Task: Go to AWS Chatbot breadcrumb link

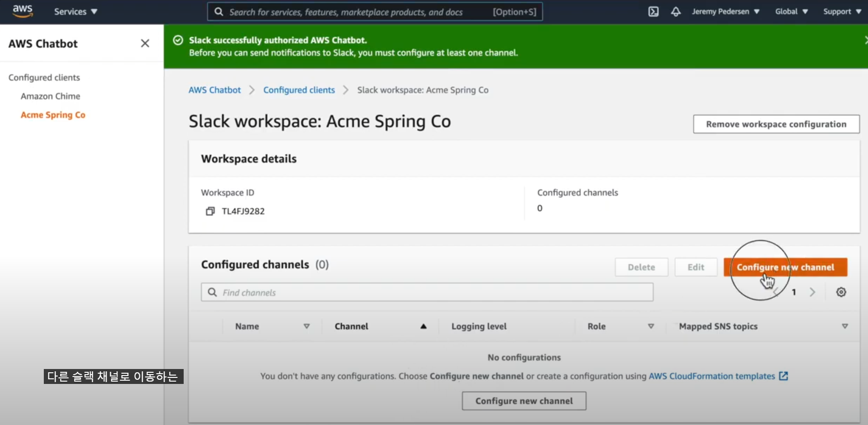Action: [x=215, y=90]
